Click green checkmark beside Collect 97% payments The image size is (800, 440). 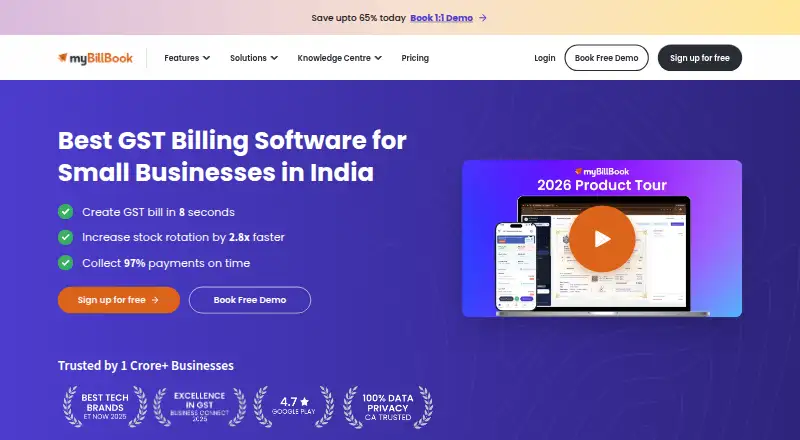point(65,263)
